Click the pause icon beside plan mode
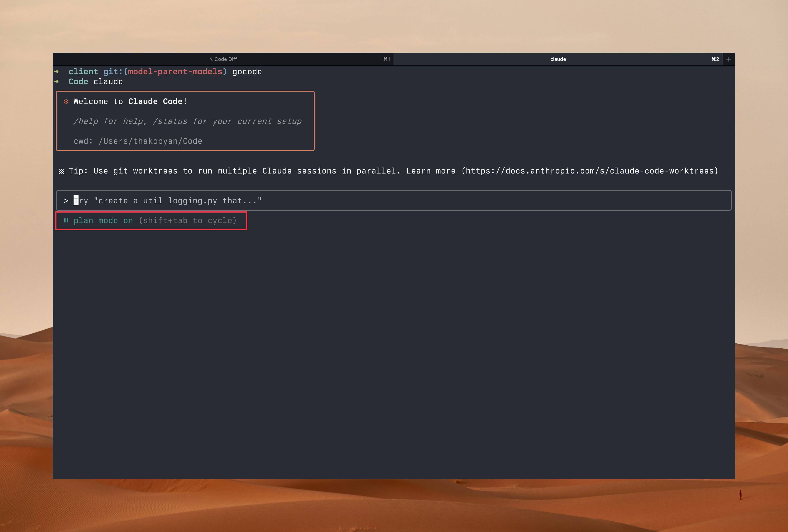 66,220
